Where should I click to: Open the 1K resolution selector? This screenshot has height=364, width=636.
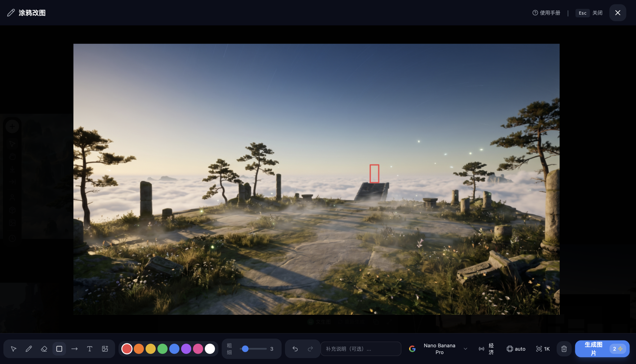click(543, 349)
